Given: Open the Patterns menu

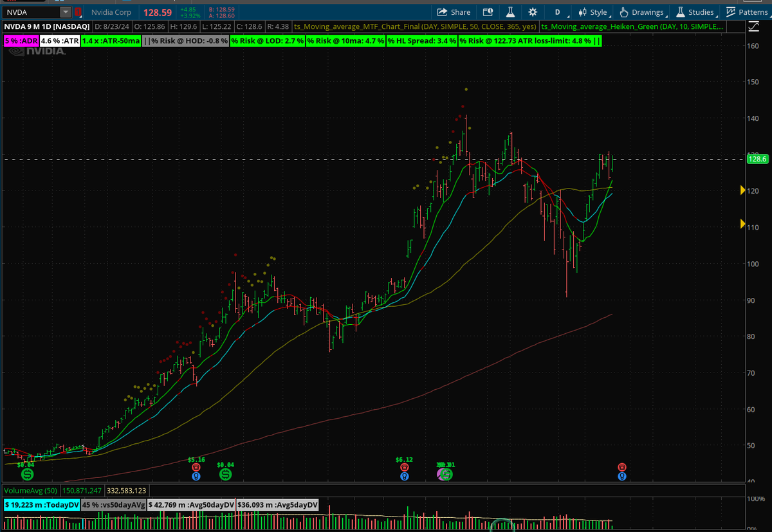Looking at the screenshot, I should pyautogui.click(x=747, y=12).
